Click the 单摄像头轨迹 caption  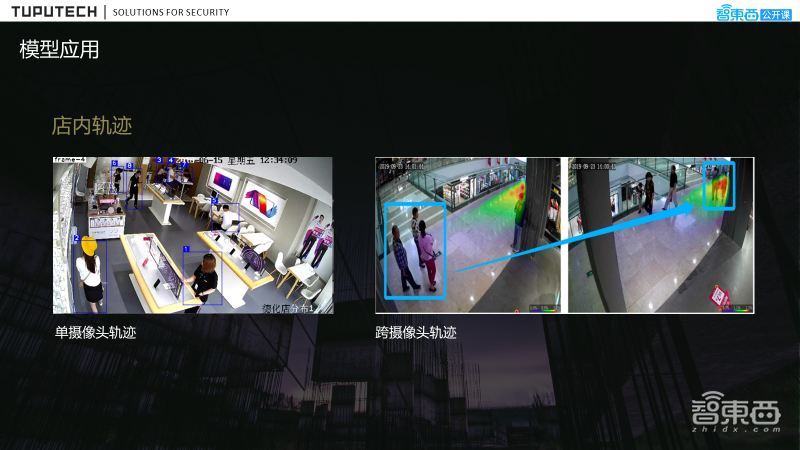pos(95,332)
